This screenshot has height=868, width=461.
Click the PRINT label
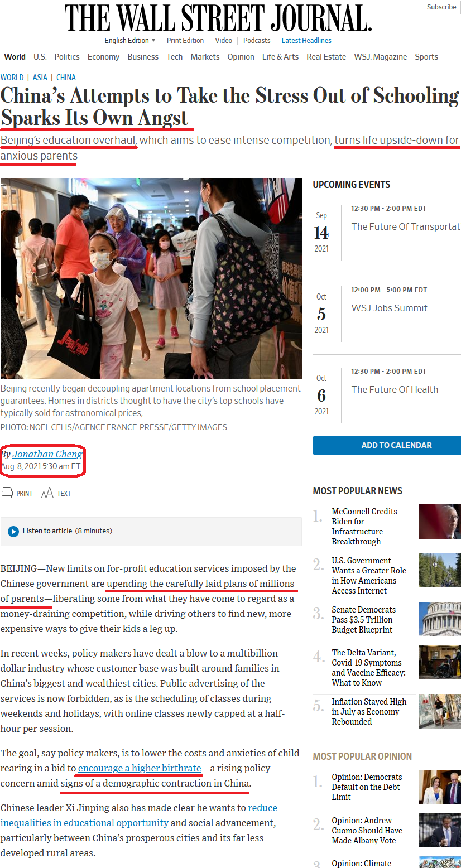click(x=25, y=494)
